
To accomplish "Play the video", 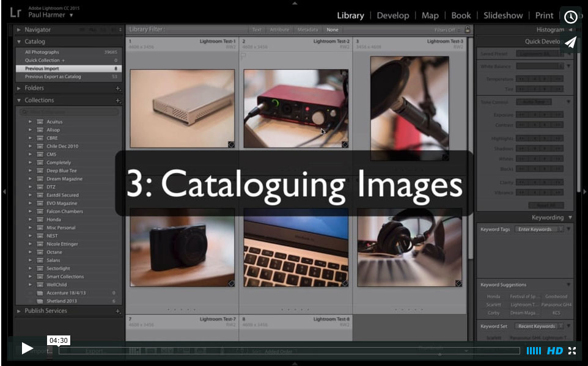I will [27, 348].
